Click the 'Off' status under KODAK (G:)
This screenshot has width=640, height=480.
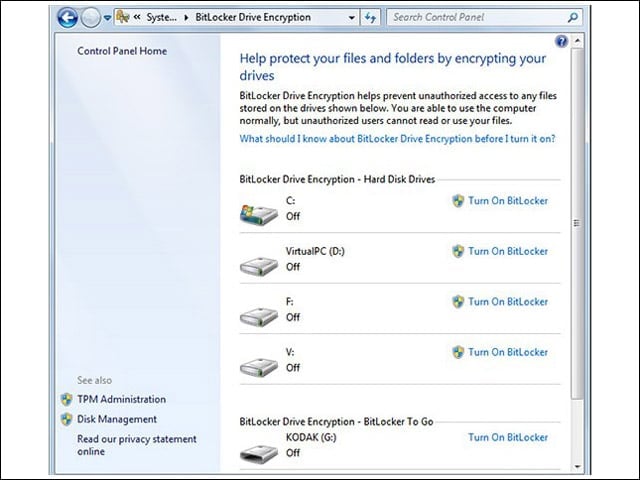pyautogui.click(x=293, y=453)
